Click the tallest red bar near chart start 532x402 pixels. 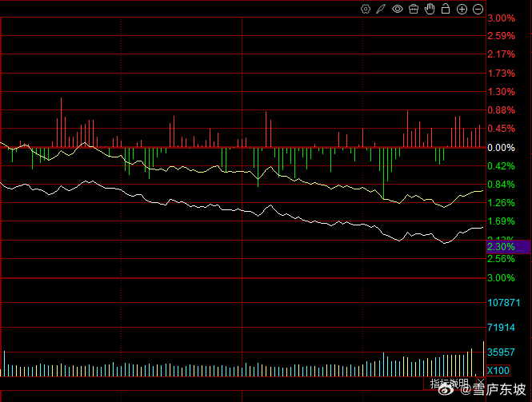(61, 122)
